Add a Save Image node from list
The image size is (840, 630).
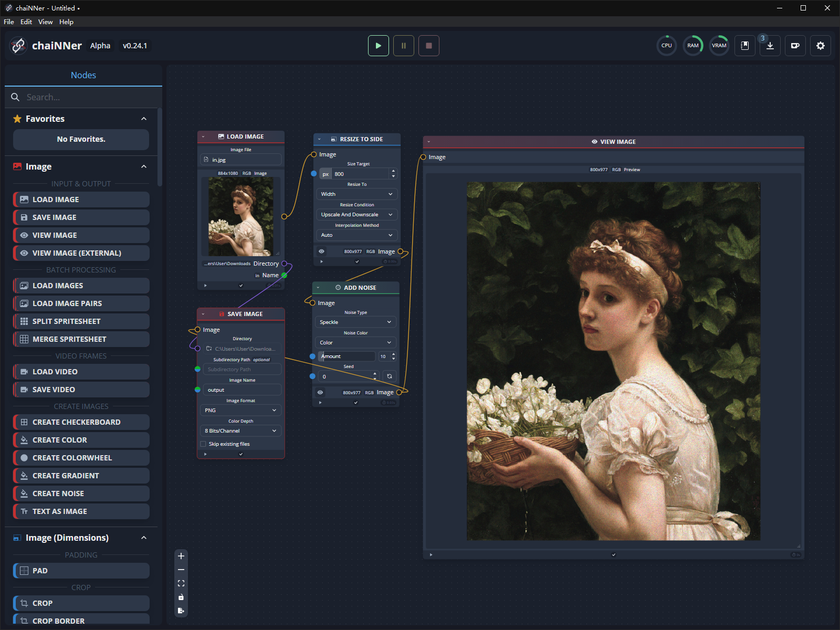point(81,217)
